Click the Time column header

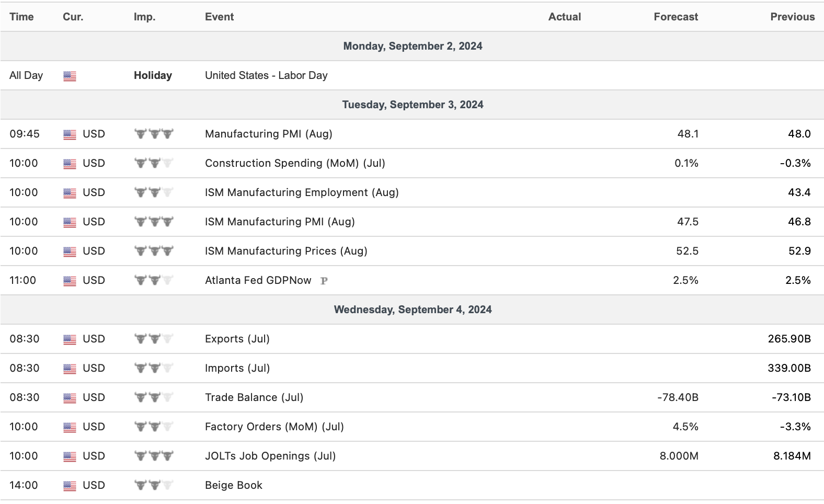coord(21,17)
